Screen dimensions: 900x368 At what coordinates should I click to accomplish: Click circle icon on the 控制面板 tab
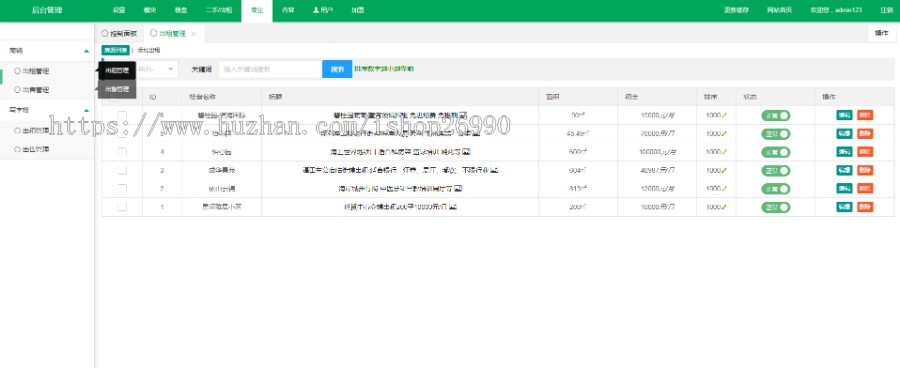(x=104, y=34)
